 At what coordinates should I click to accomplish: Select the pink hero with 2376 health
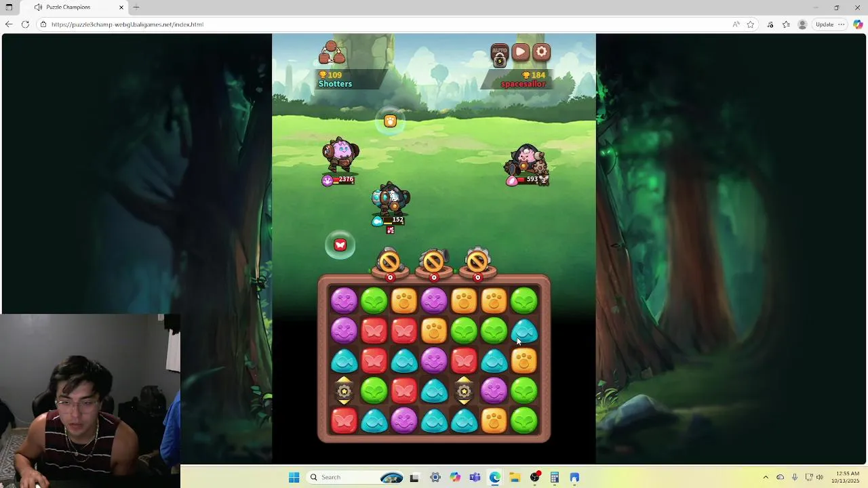340,155
